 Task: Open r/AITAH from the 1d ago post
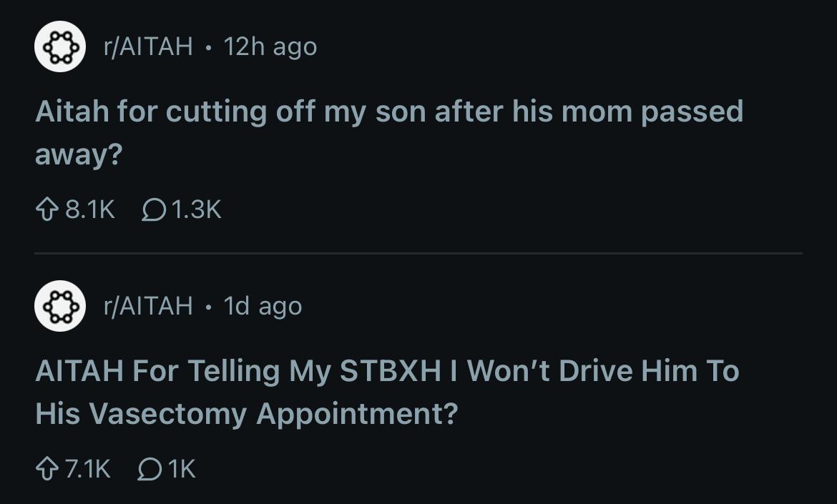pos(148,307)
